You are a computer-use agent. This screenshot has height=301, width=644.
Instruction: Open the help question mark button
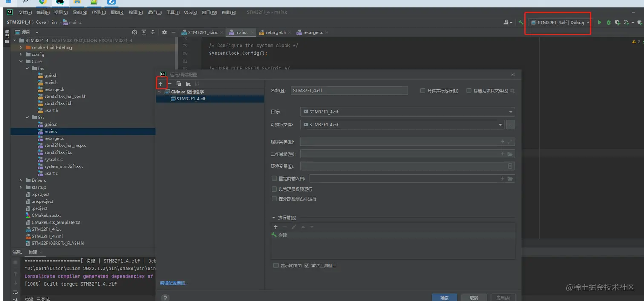[165, 298]
